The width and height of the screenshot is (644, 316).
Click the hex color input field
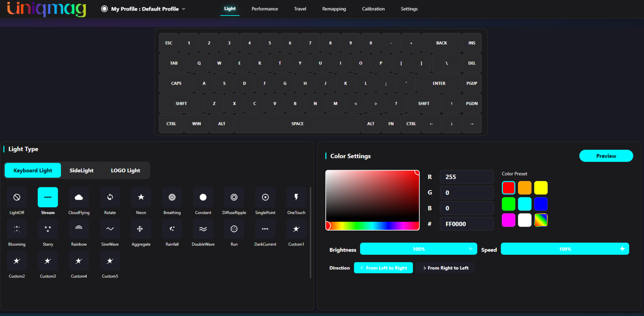(467, 224)
